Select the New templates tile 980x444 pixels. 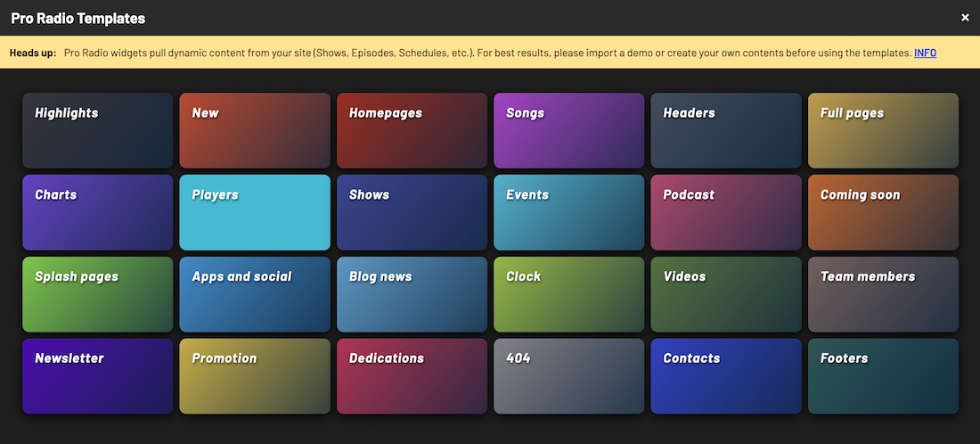(x=255, y=130)
